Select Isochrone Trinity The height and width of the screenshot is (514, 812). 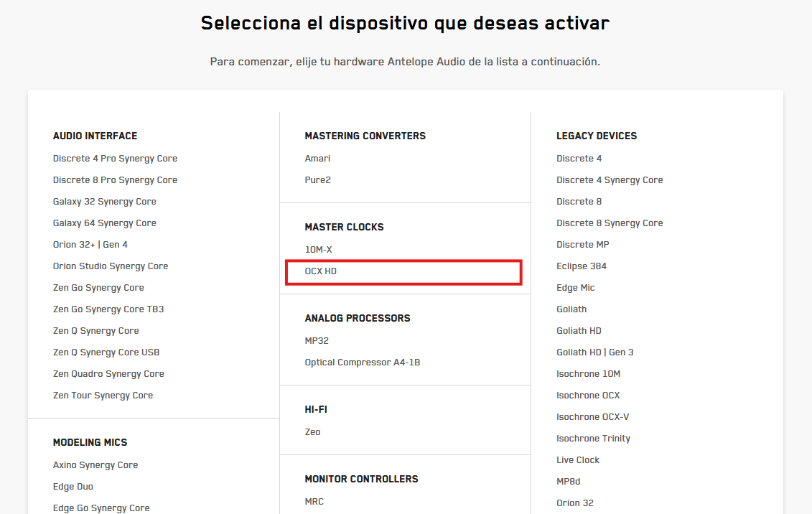coord(593,439)
